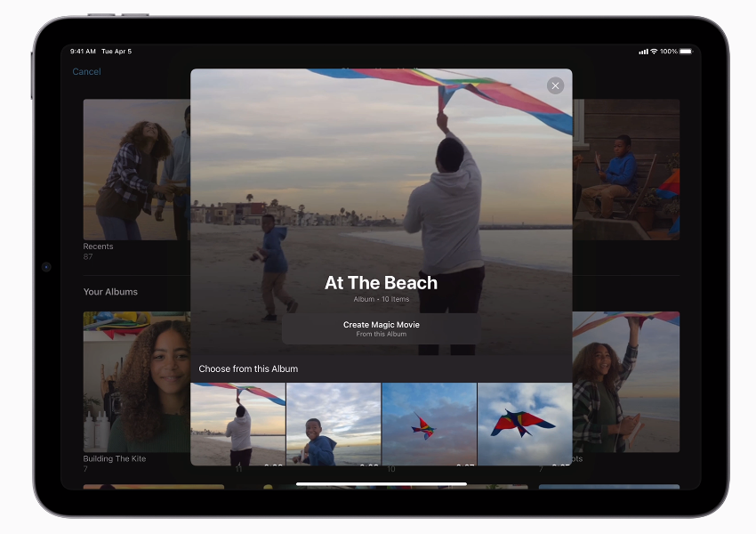
Task: Tap the Your Albums section header
Action: coord(110,291)
